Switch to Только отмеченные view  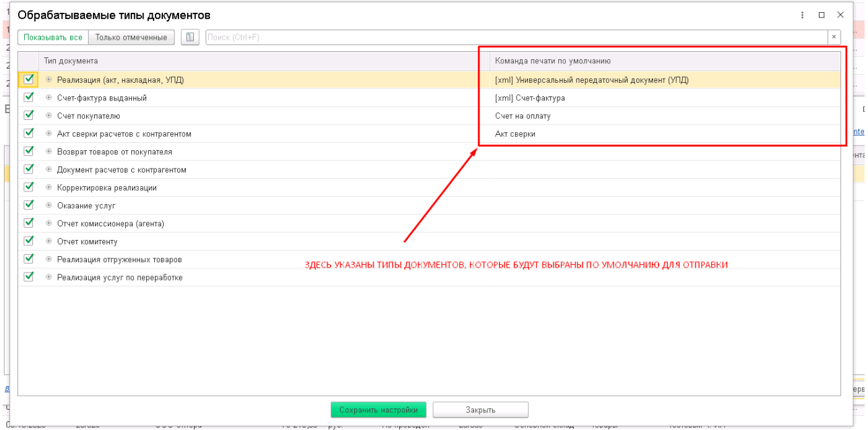[x=132, y=37]
